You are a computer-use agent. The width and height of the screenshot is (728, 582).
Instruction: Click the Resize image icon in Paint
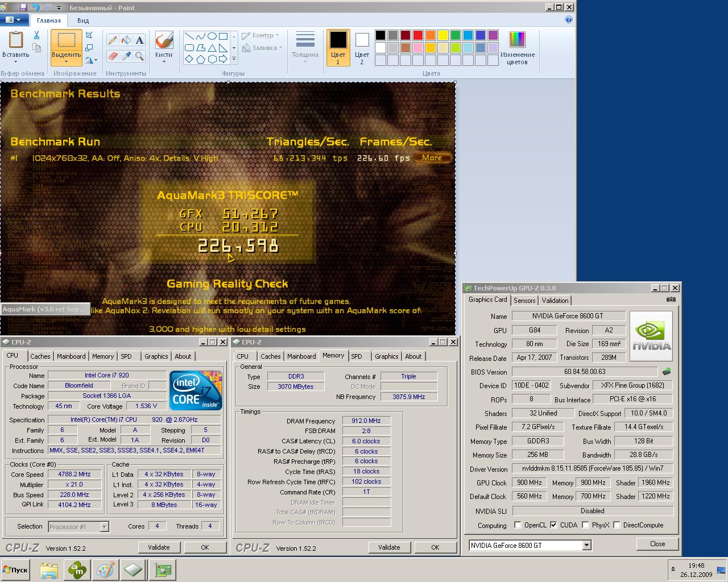pyautogui.click(x=89, y=48)
